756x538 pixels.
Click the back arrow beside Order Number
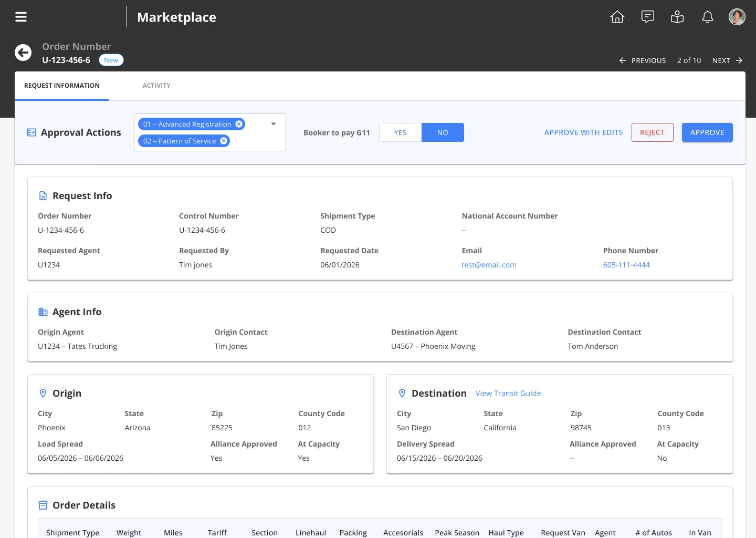coord(23,53)
